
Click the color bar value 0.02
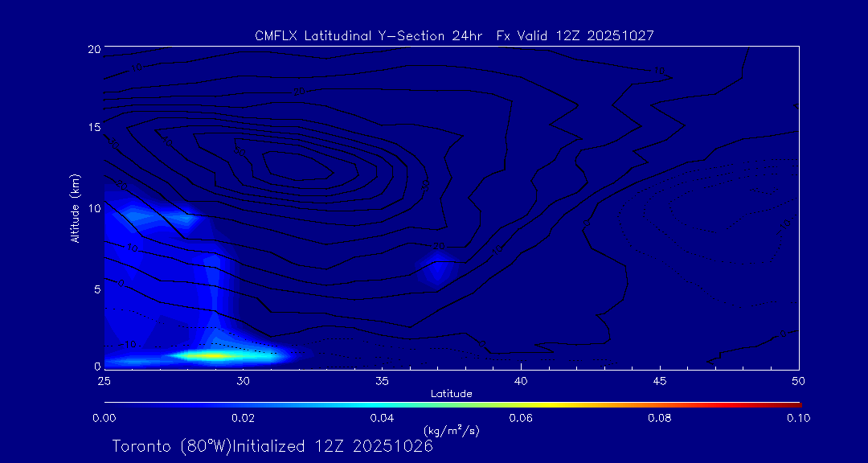pos(243,418)
